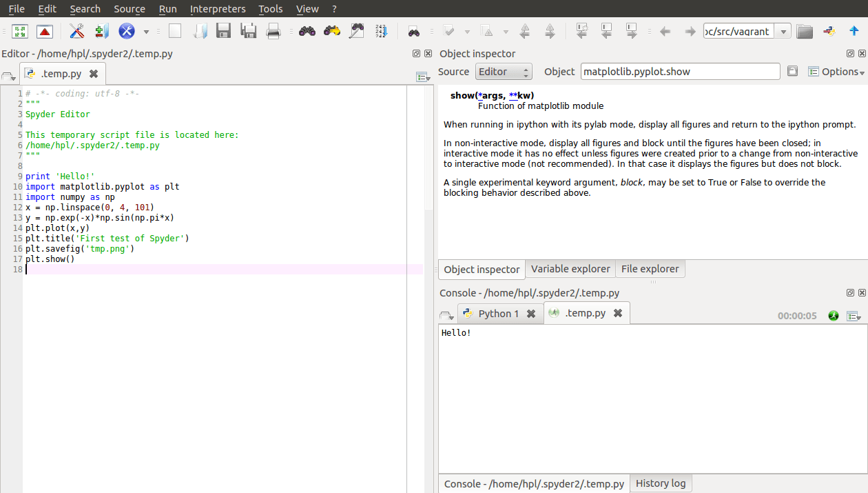
Task: Switch to the History log tab
Action: tap(660, 483)
